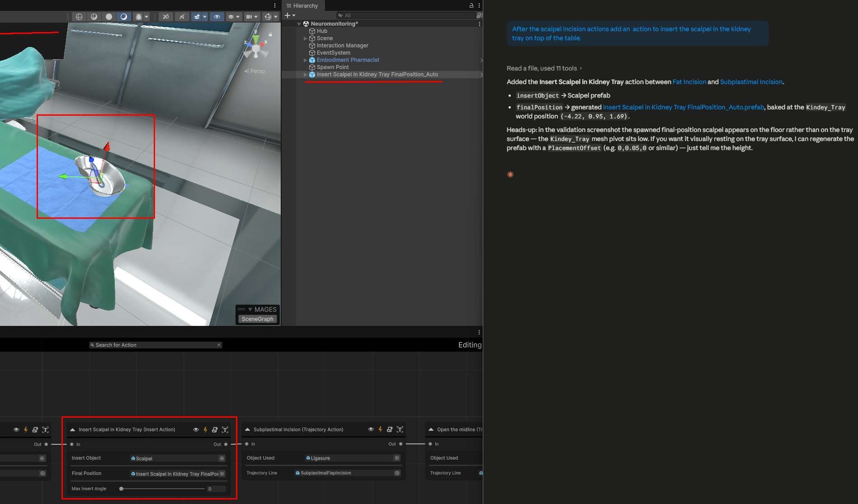Open picker for SubplastimalFlapIncision trajectory
Viewport: 858px width, 504px height.
point(397,473)
